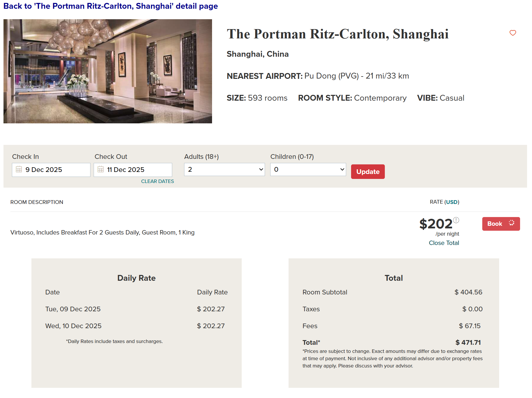Collapse the breakdown via Close Total

click(x=444, y=243)
